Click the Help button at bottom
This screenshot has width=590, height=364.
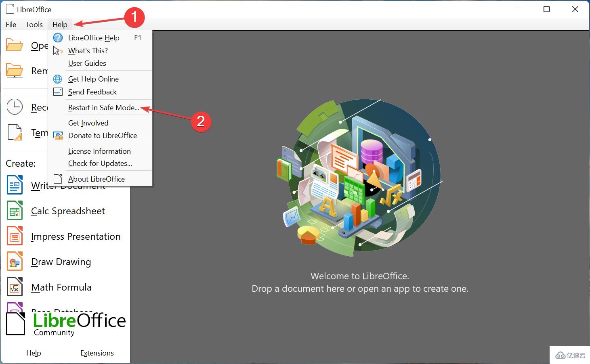click(34, 353)
